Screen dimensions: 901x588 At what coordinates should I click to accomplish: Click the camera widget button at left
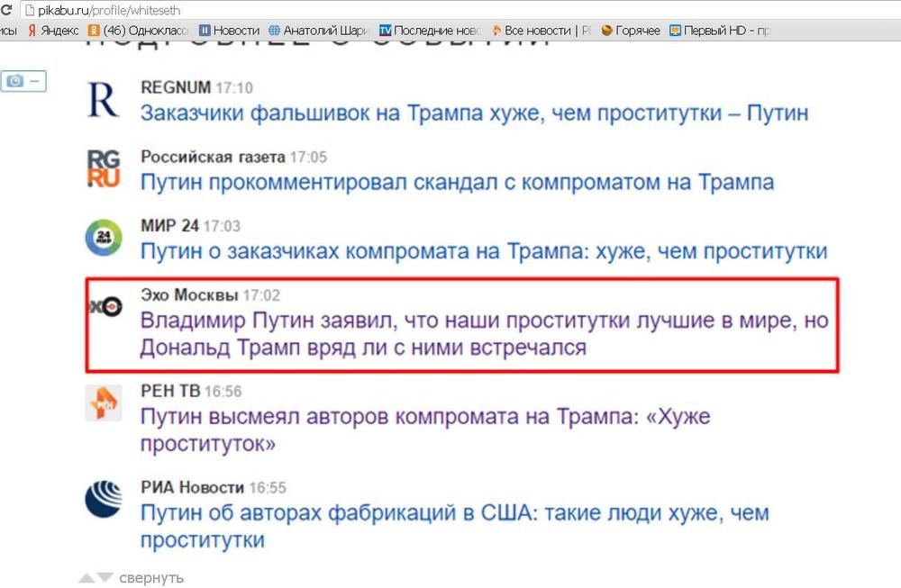(23, 81)
